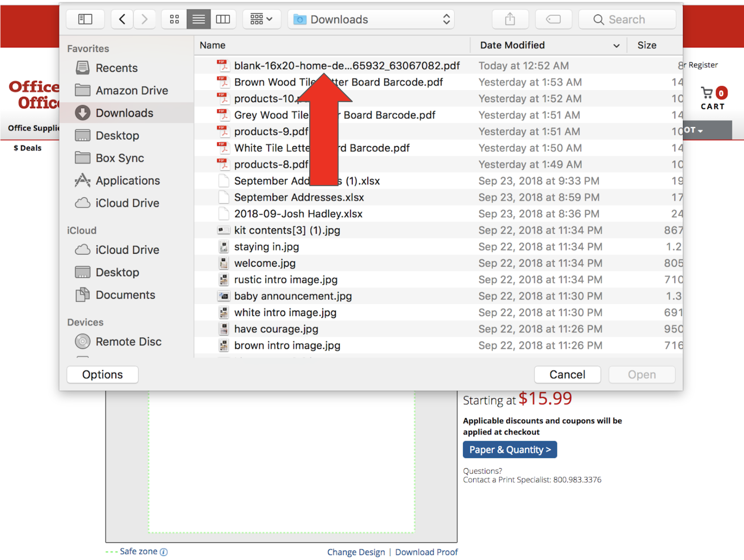Click the Share toolbar icon
Screen dimensions: 744x560
click(x=509, y=19)
